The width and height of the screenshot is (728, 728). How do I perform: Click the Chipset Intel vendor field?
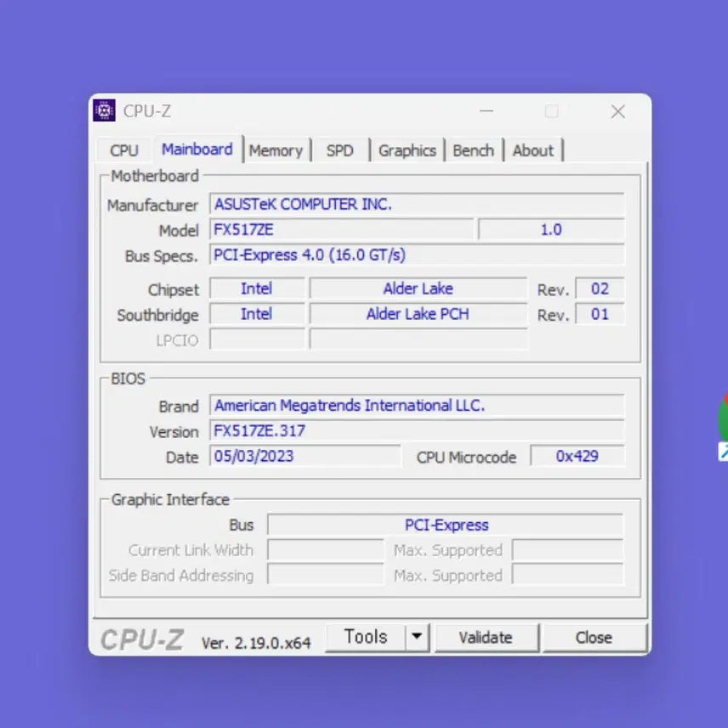257,288
